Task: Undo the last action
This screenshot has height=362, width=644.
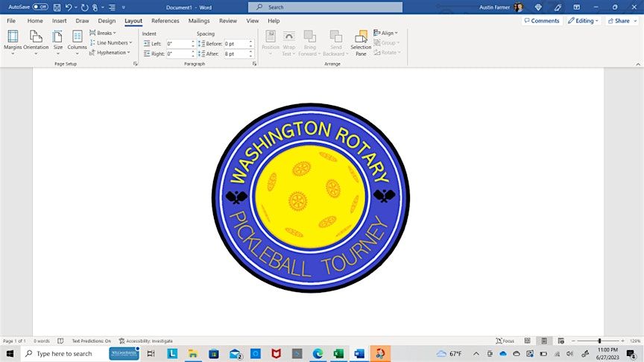Action: click(x=69, y=7)
